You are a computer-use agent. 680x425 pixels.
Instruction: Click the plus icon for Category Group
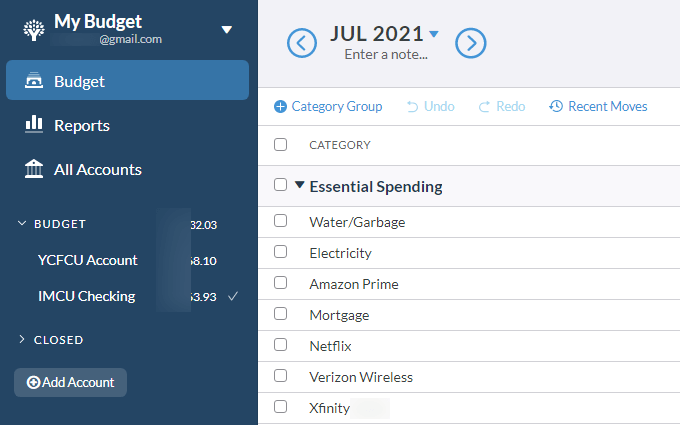coord(280,107)
